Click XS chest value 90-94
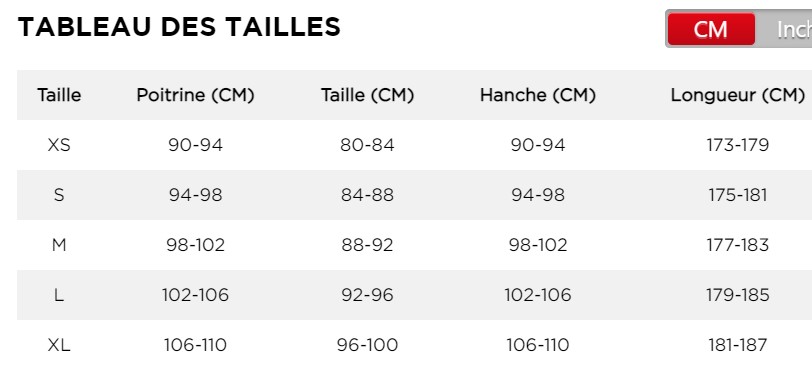 tap(195, 145)
